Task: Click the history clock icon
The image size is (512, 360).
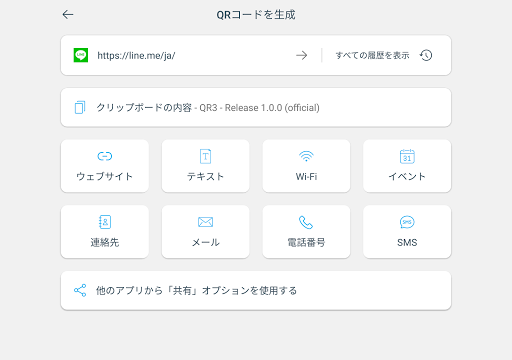Action: [426, 55]
